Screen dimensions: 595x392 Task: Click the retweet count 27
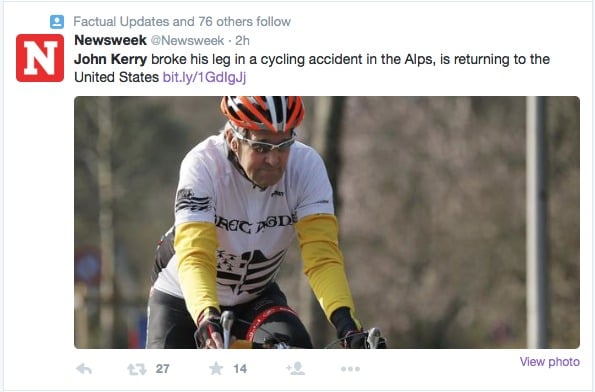click(162, 369)
